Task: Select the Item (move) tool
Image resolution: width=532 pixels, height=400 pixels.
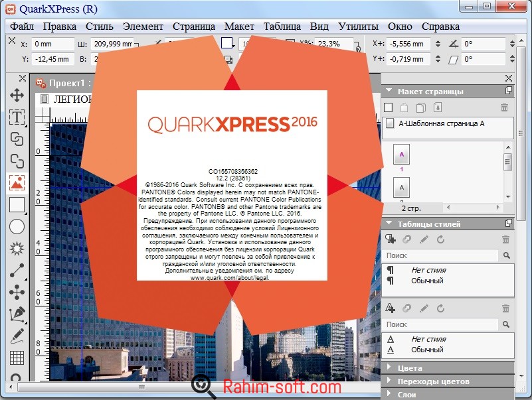Action: click(17, 96)
